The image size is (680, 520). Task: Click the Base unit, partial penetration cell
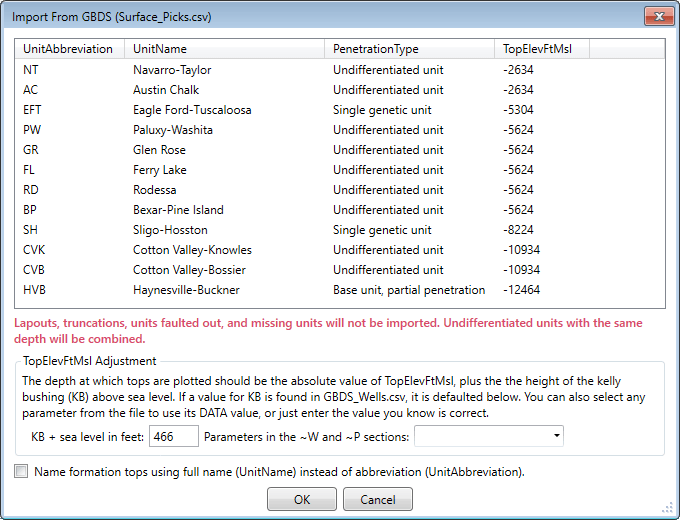point(409,289)
